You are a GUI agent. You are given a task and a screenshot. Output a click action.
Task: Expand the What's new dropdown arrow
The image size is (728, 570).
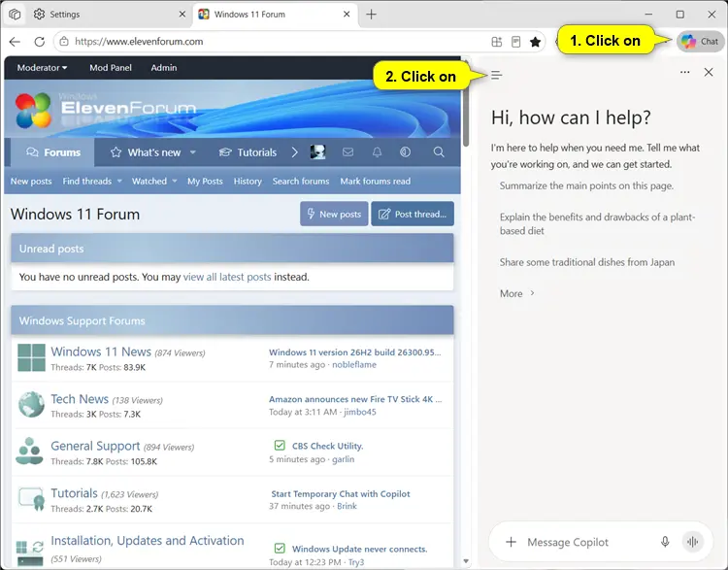pyautogui.click(x=193, y=152)
